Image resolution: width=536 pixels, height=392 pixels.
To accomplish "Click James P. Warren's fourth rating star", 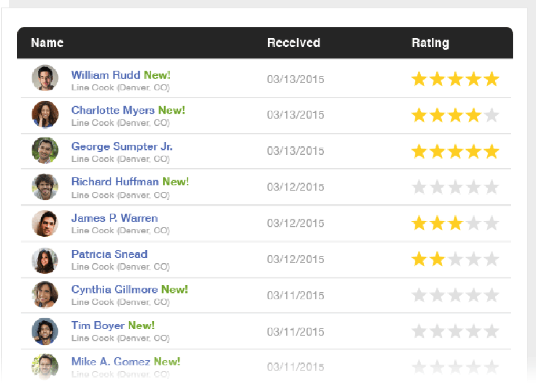I will [473, 224].
